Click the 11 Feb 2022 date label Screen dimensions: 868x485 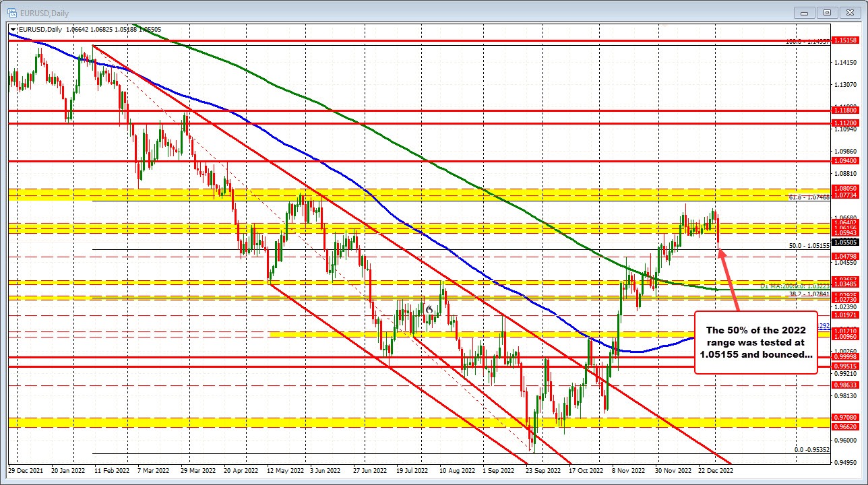(x=111, y=471)
